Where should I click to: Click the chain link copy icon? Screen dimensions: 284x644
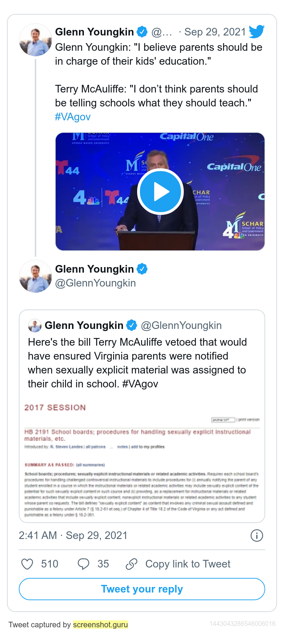(132, 564)
